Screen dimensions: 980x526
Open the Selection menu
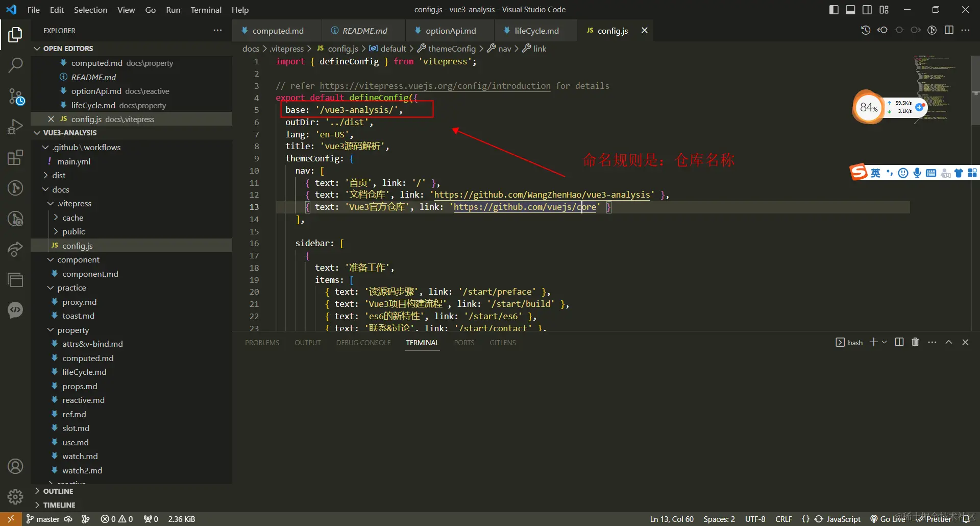click(x=90, y=10)
